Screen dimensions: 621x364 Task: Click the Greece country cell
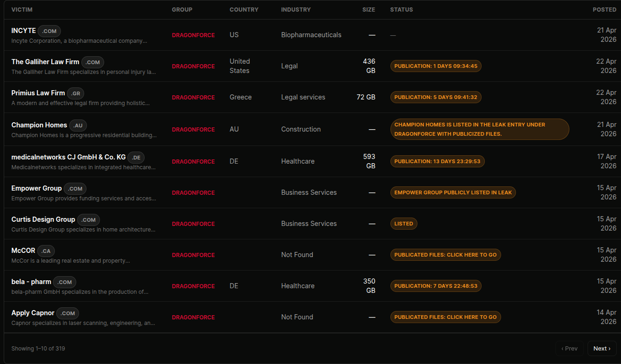point(241,97)
